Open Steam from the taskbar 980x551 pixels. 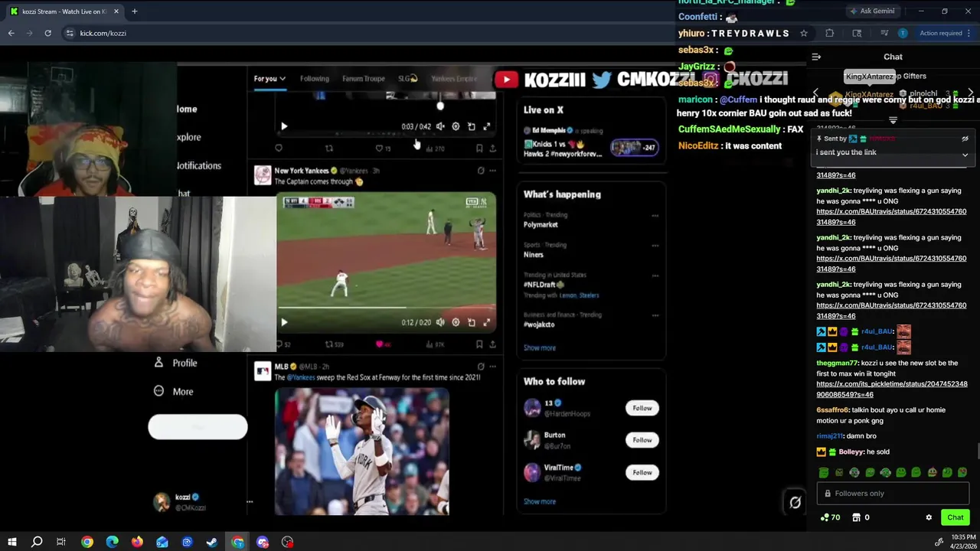[x=212, y=542]
